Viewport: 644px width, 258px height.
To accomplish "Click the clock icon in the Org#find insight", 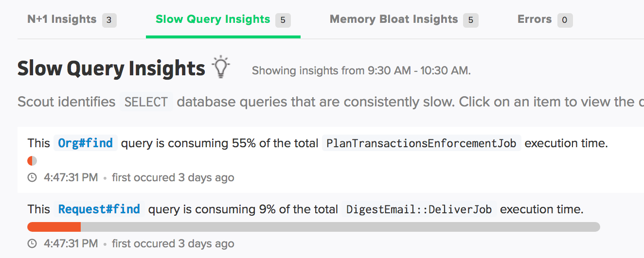I will (x=32, y=178).
